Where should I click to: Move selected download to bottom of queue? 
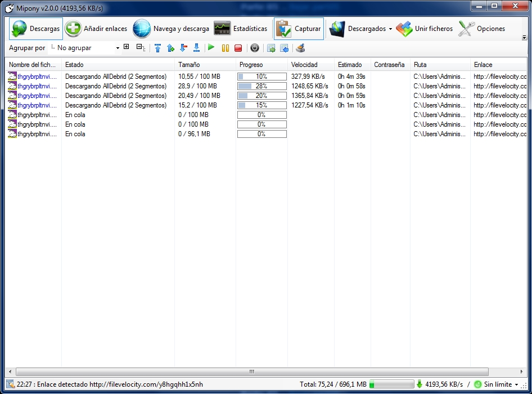[196, 48]
